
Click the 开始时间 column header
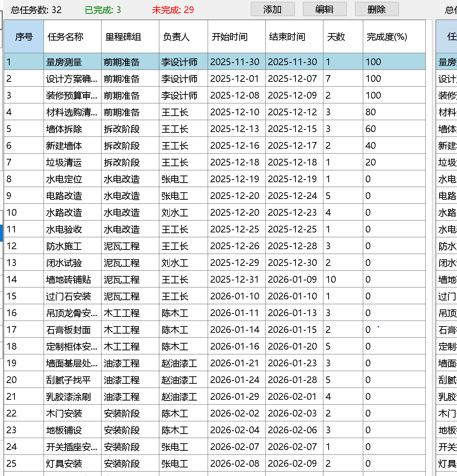[x=236, y=37]
